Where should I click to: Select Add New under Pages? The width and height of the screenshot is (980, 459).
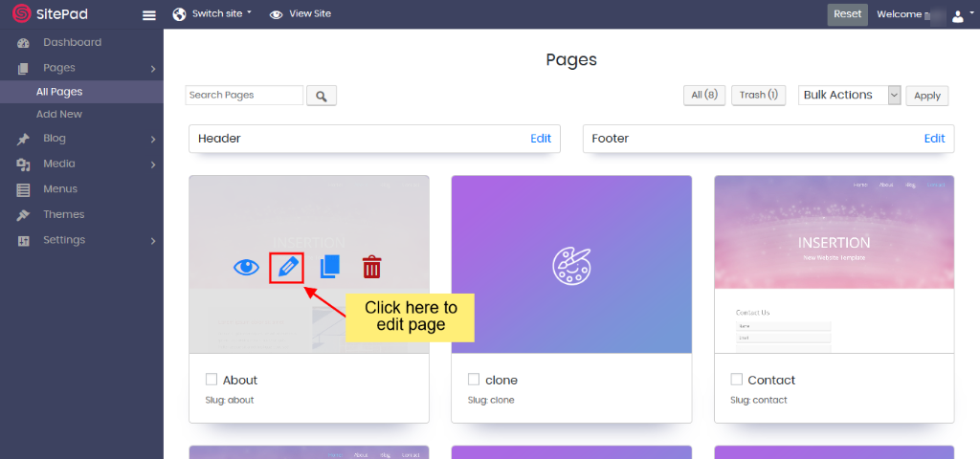59,114
